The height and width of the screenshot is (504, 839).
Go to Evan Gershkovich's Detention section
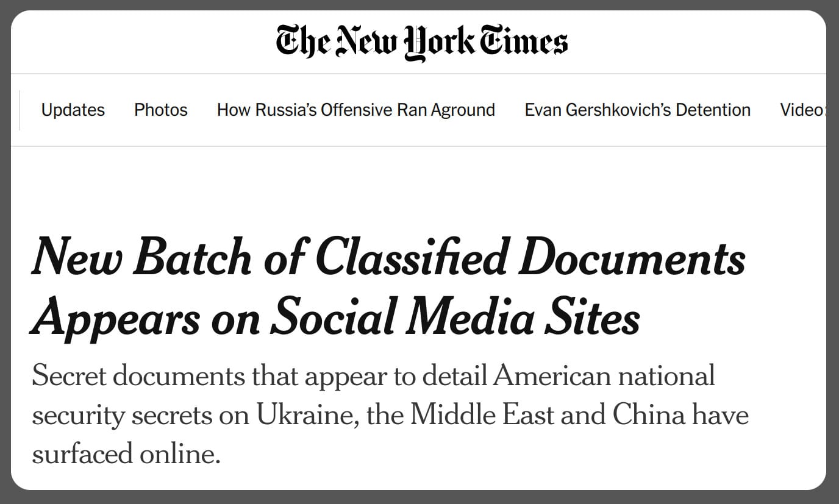click(x=637, y=110)
